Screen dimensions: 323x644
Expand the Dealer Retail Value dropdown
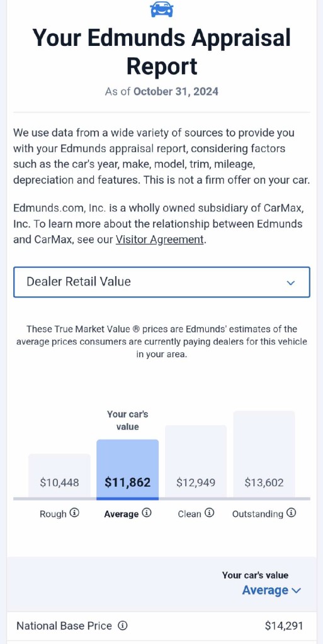(x=161, y=282)
